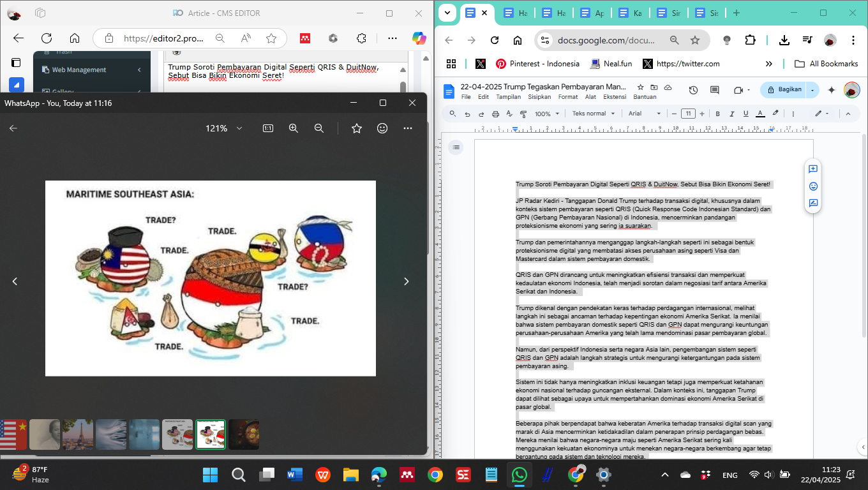The height and width of the screenshot is (490, 868).
Task: Toggle underline formatting in Docs
Action: tap(745, 114)
